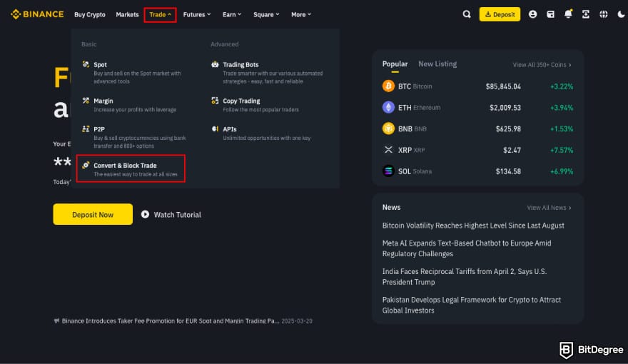Click the Ethereum coin icon
This screenshot has height=364, width=628.
[x=388, y=107]
